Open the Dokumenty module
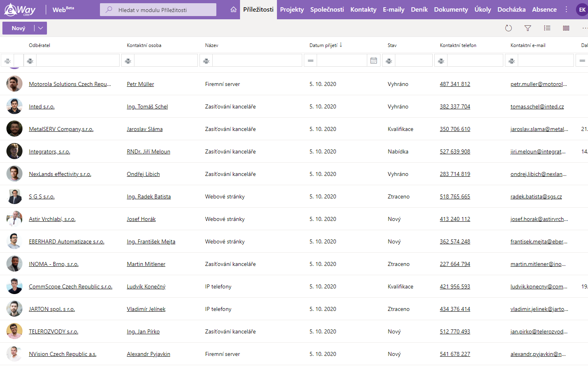Viewport: 588px width, 372px height. 451,10
